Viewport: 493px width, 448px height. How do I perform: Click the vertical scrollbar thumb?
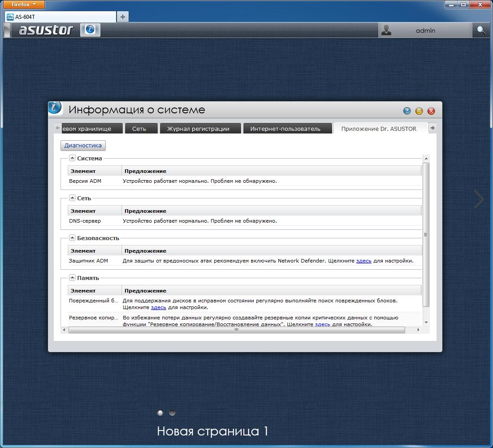(426, 235)
